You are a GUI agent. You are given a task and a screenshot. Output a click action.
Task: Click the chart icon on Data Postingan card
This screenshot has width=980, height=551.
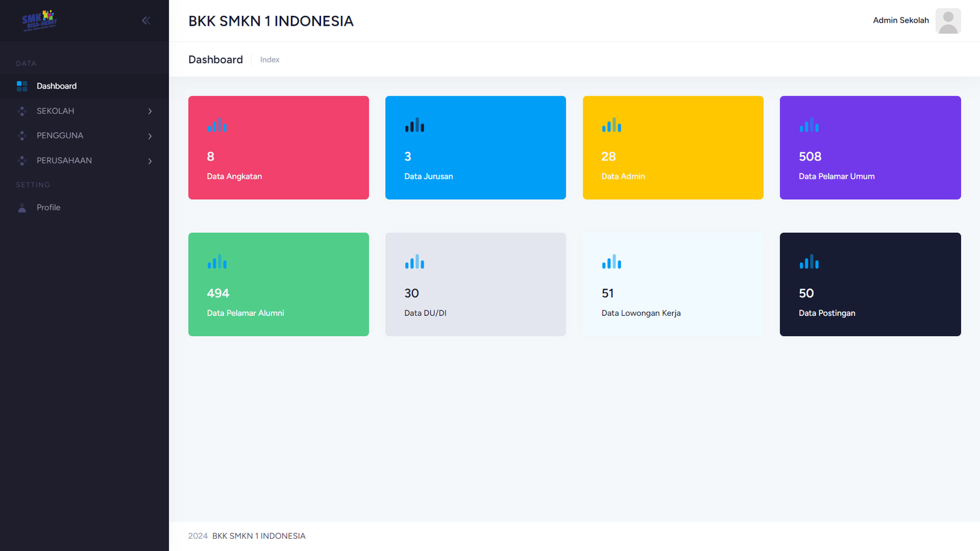809,263
